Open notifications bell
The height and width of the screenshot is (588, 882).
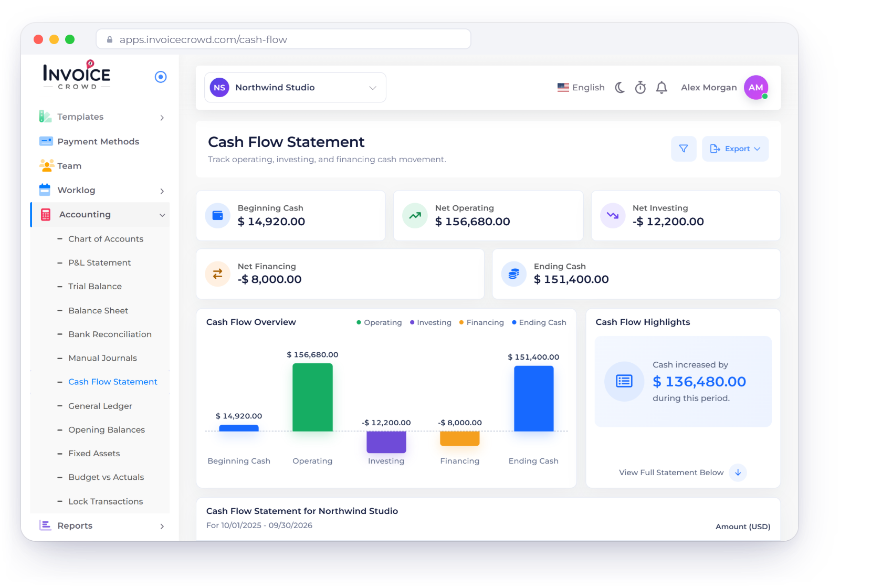point(661,88)
